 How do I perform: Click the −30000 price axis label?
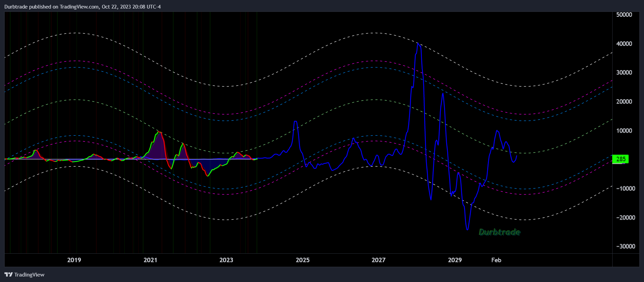pyautogui.click(x=626, y=246)
